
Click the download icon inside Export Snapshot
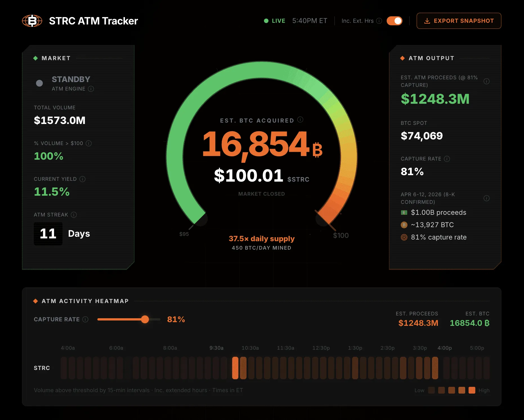(x=428, y=21)
